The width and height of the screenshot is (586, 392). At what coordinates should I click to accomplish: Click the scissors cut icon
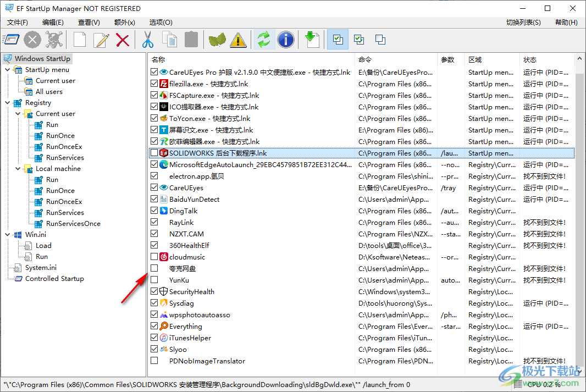coord(148,40)
